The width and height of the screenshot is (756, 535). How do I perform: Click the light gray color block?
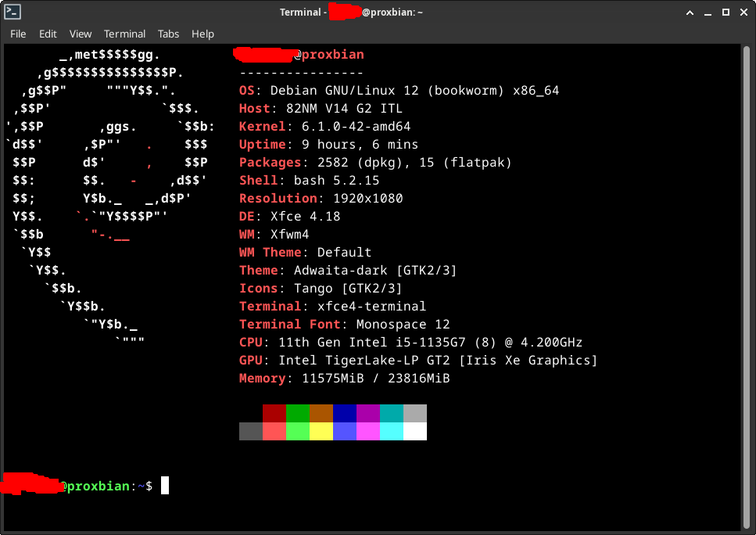point(415,414)
